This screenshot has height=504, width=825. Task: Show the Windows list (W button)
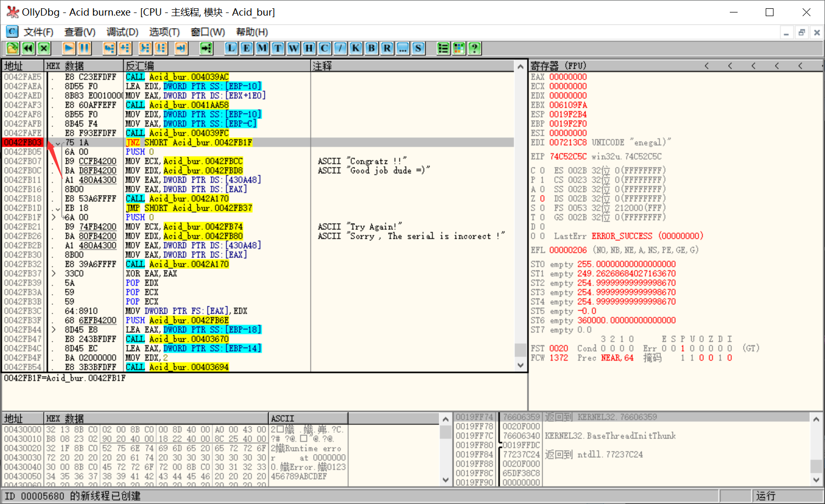coord(293,48)
